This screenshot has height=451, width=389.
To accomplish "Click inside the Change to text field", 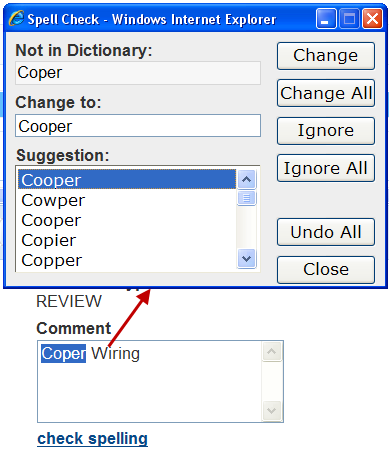I will tap(138, 126).
